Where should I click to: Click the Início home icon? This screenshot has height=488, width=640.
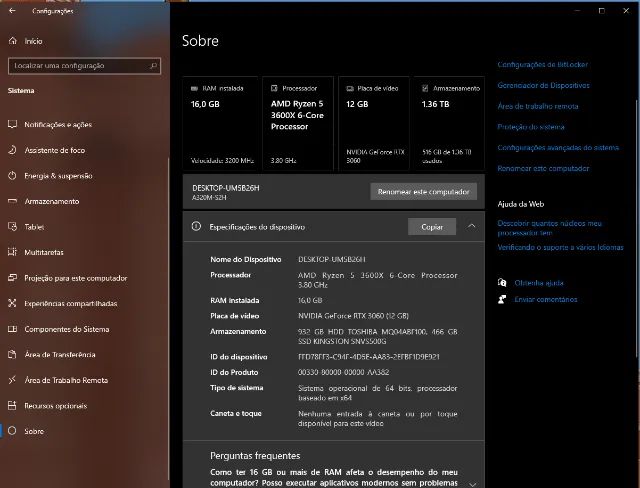pyautogui.click(x=13, y=41)
